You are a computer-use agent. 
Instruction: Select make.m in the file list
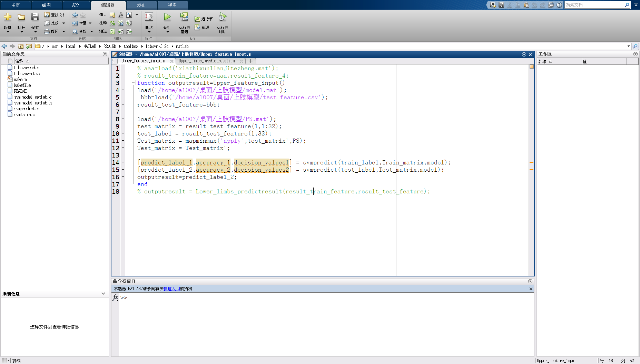coord(20,79)
